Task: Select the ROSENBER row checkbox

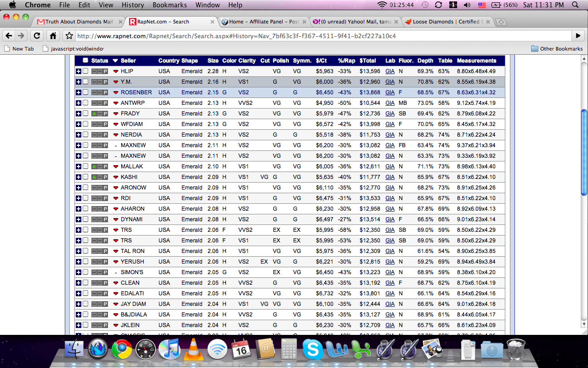Action: [85, 92]
